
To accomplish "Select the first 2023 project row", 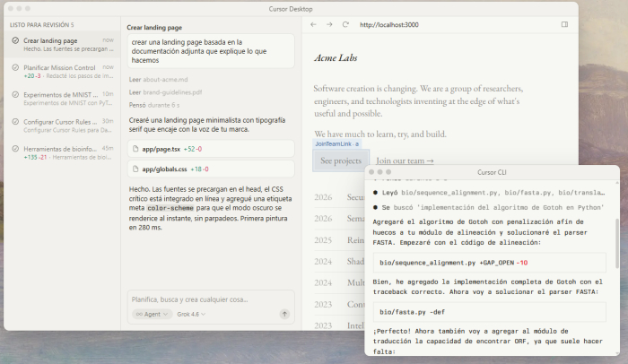I will [x=339, y=304].
